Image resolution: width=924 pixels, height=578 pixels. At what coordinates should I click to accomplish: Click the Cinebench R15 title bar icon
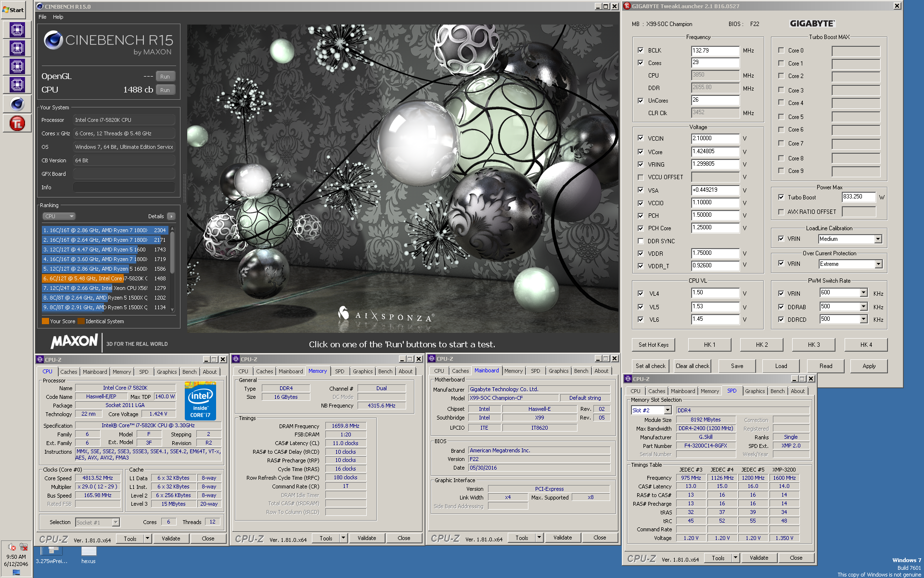(40, 6)
